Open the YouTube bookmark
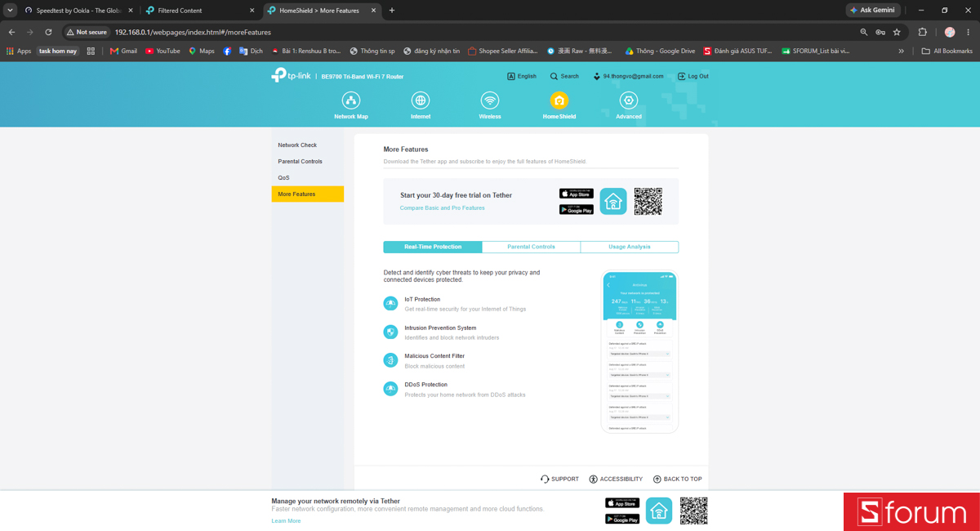The width and height of the screenshot is (980, 531). pos(163,51)
